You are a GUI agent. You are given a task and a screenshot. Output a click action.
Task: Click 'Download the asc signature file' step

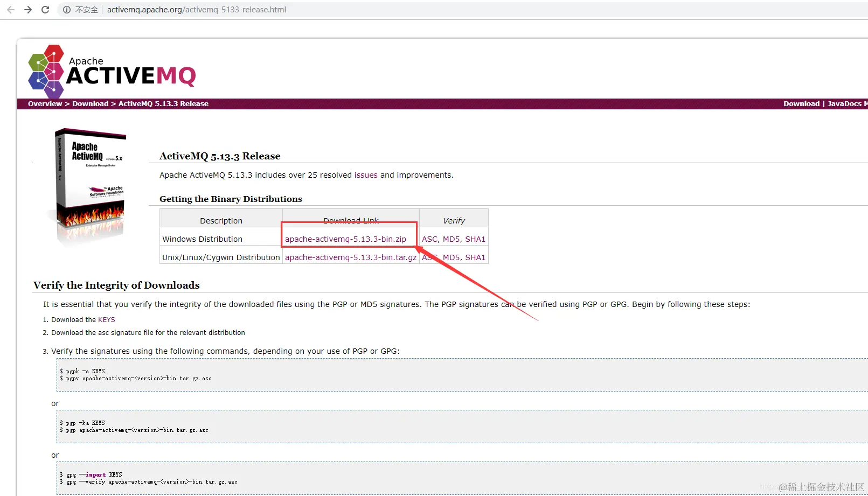148,333
